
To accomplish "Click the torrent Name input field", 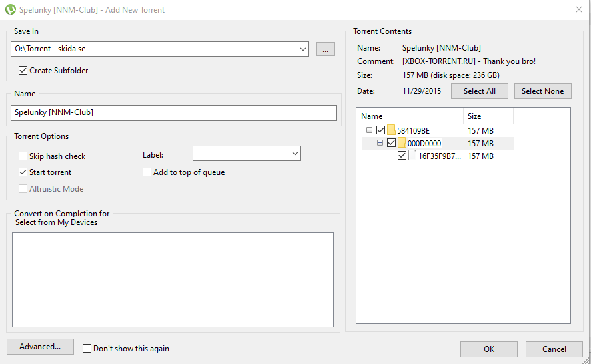I will [x=174, y=113].
